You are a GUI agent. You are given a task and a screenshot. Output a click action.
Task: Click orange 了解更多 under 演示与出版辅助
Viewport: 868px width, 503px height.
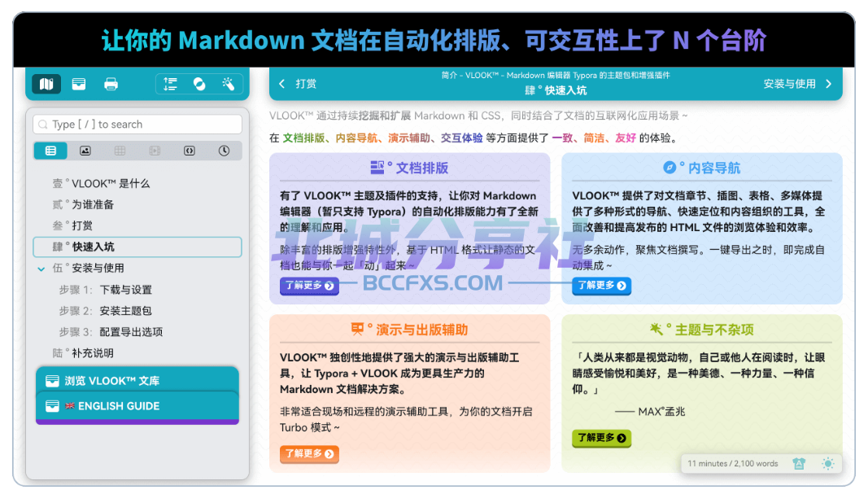pos(309,453)
